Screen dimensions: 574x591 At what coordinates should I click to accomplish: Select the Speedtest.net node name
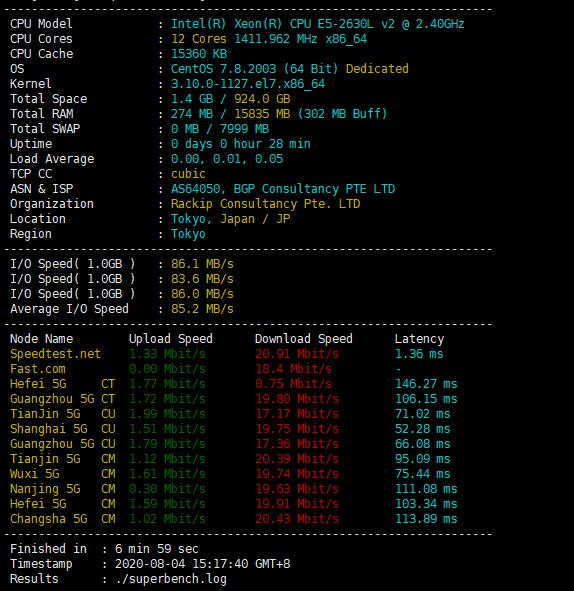(x=55, y=354)
